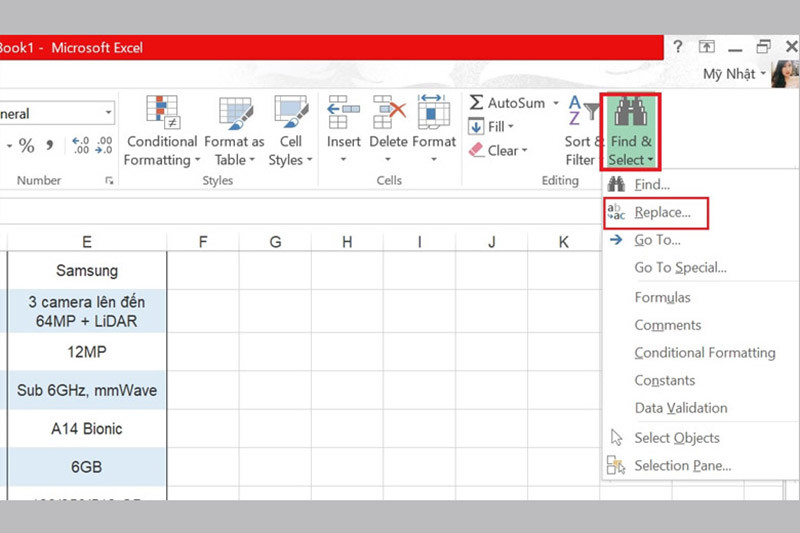Viewport: 800px width, 533px height.
Task: Click the A14 Bionic cell
Action: 87,428
